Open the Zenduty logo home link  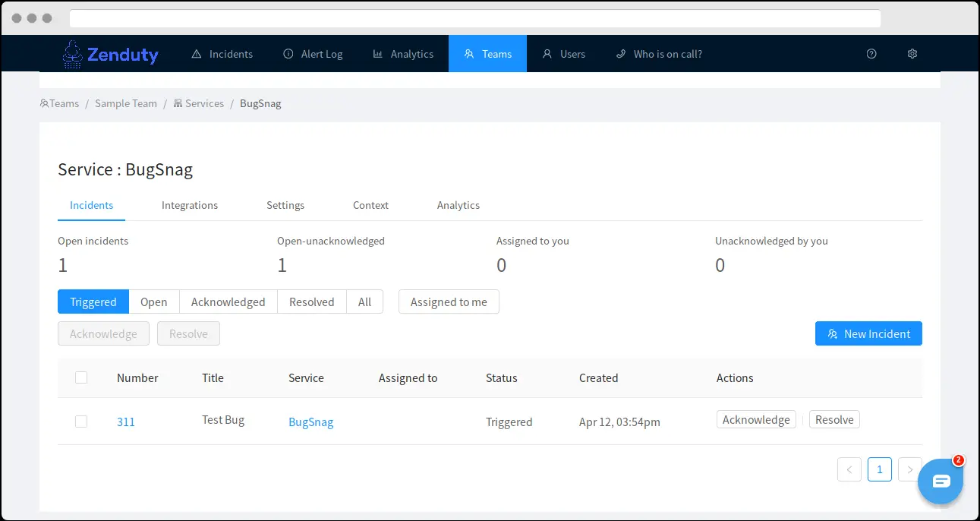tap(111, 54)
